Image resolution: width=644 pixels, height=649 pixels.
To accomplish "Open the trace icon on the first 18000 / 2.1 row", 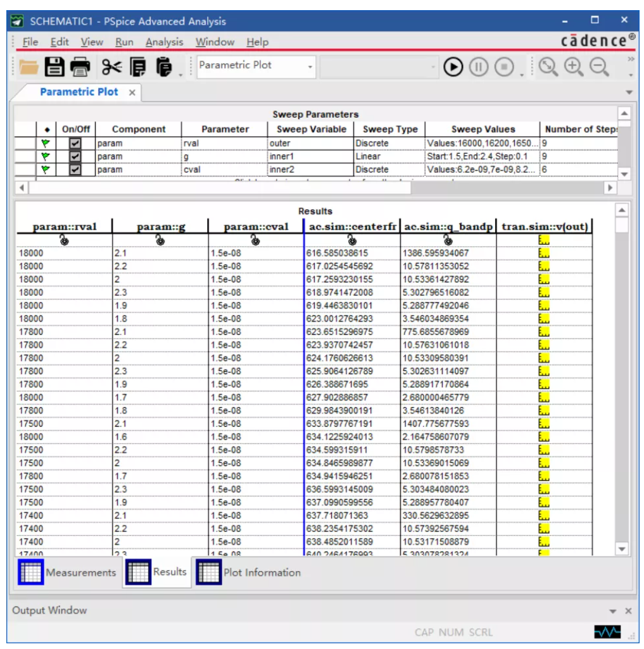I will coord(544,253).
